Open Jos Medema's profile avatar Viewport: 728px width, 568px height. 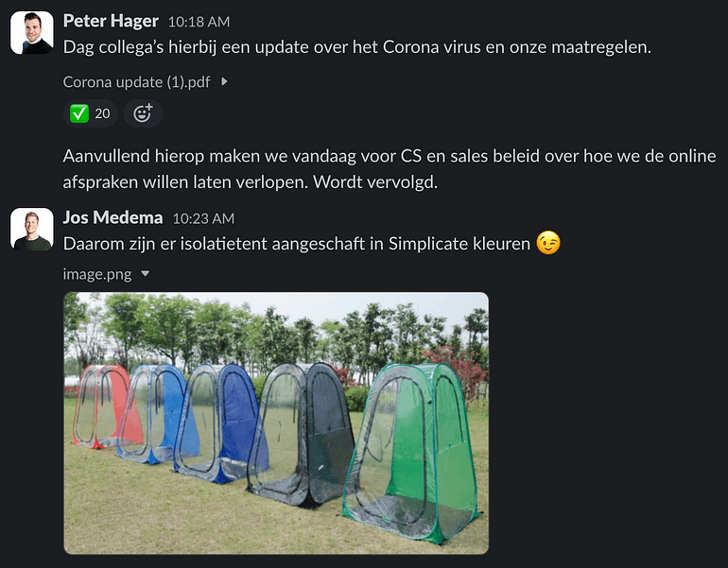32,230
